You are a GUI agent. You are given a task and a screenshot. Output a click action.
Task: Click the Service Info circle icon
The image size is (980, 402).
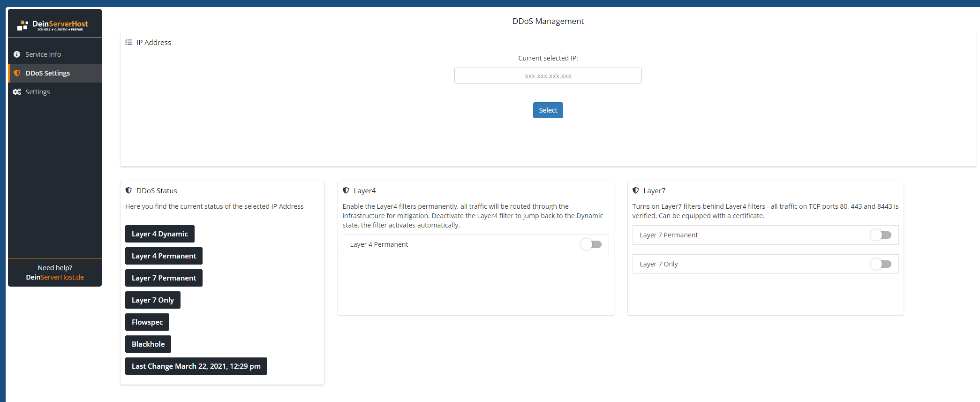pyautogui.click(x=17, y=54)
